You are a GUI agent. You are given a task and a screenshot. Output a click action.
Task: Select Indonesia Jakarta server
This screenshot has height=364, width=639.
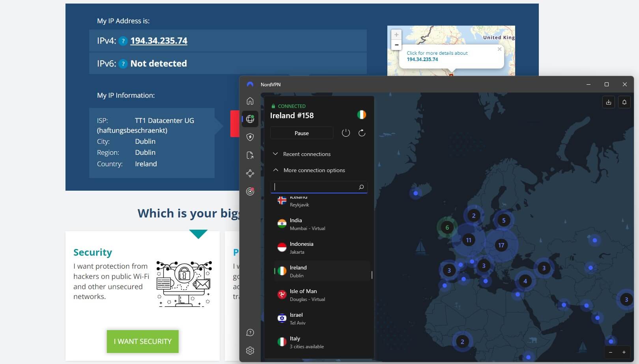point(322,248)
